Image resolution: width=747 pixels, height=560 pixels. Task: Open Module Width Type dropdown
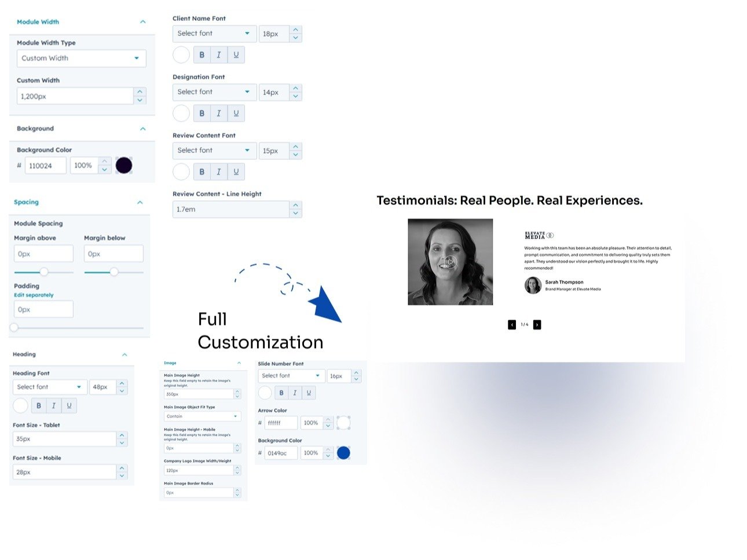pos(81,58)
